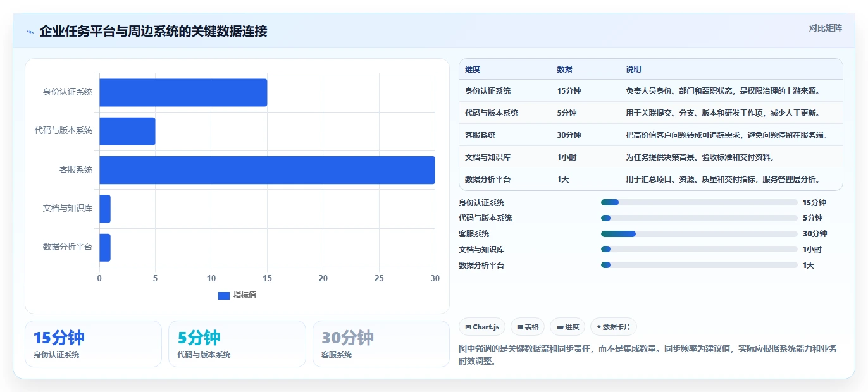Image resolution: width=868 pixels, height=392 pixels.
Task: Click the 1天 value beside the progress bar
Action: pos(809,266)
